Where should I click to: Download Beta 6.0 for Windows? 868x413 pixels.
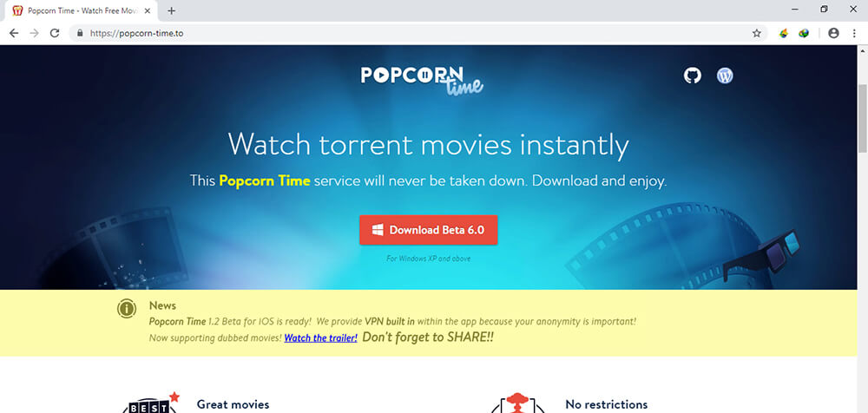(429, 230)
